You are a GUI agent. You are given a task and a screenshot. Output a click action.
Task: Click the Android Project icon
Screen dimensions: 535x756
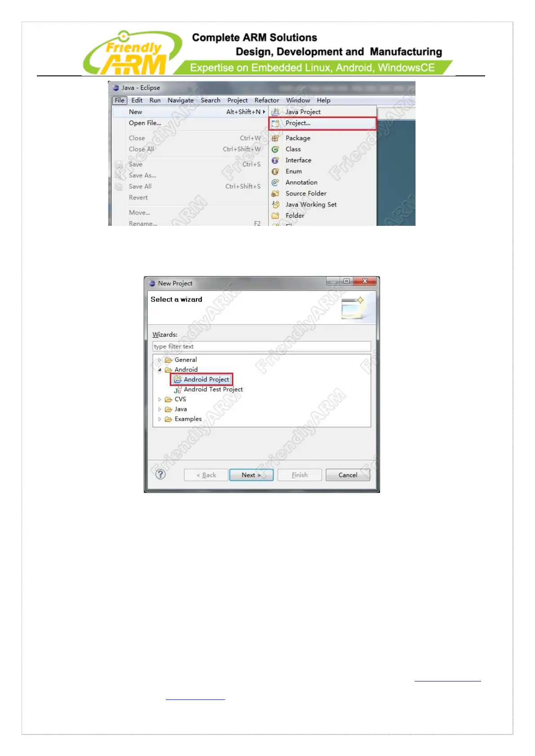[x=177, y=379]
